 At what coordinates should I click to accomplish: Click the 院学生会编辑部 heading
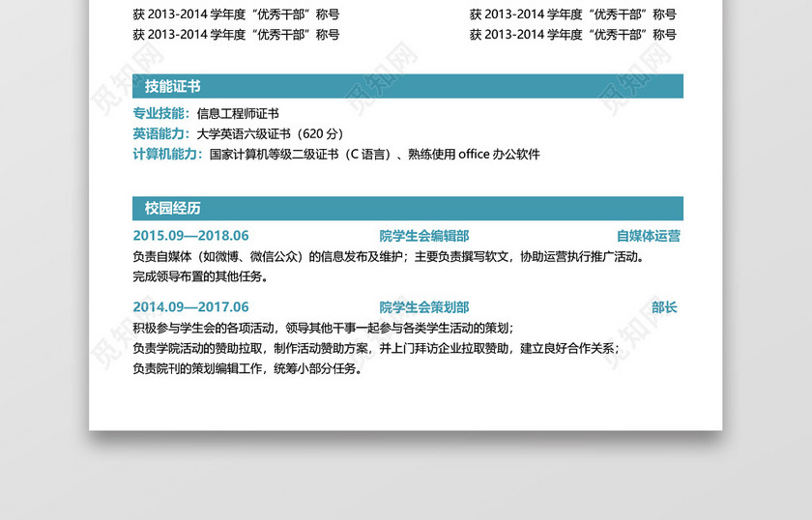pyautogui.click(x=424, y=236)
